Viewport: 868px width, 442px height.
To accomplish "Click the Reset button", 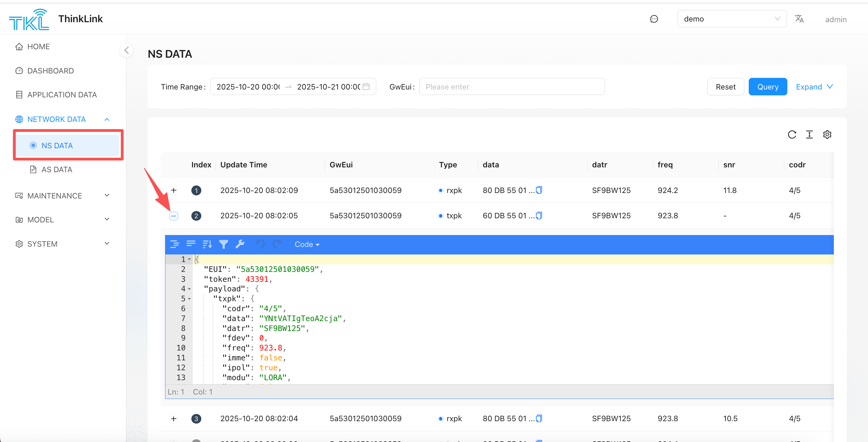I will click(725, 87).
